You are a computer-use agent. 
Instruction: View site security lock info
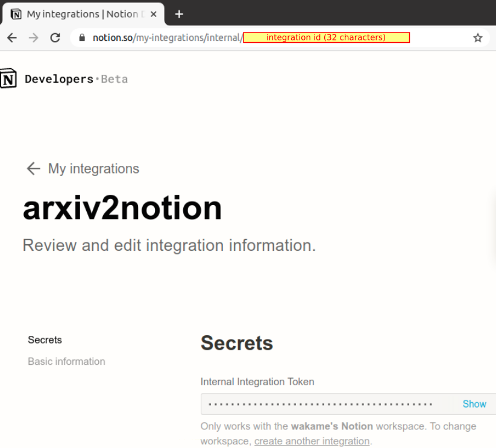click(x=82, y=37)
